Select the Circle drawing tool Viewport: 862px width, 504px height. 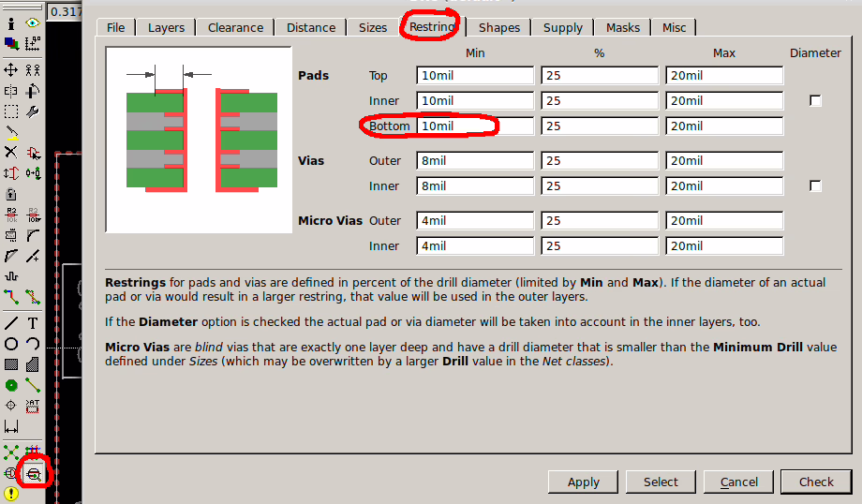(11, 344)
